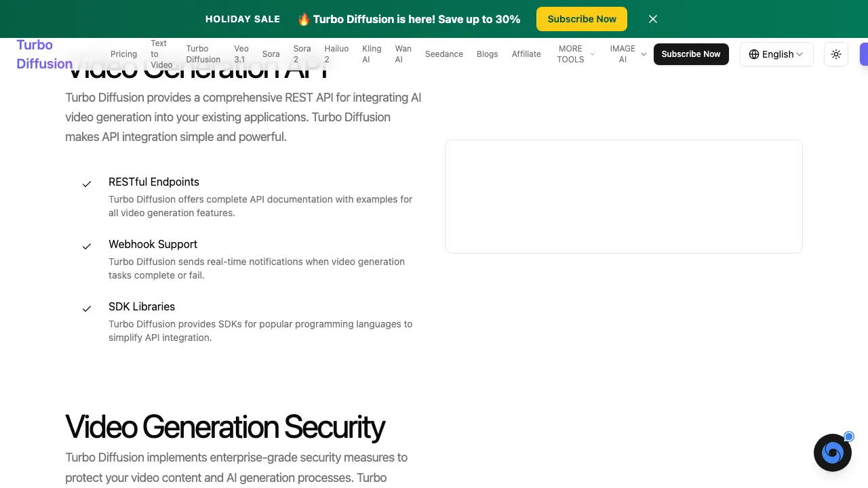The image size is (868, 488).
Task: Open the Pricing menu item
Action: [123, 54]
